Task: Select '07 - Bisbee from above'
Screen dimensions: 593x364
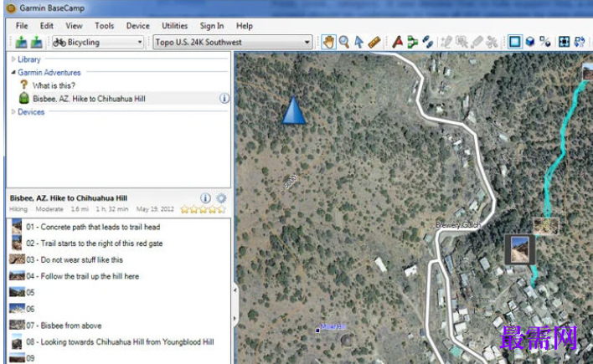Action: pyautogui.click(x=64, y=326)
